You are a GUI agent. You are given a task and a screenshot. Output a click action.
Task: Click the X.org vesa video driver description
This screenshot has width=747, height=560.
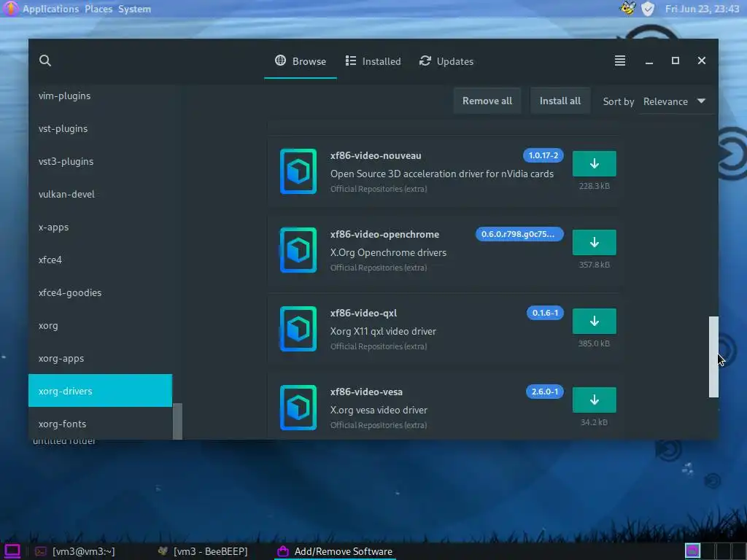tap(379, 410)
